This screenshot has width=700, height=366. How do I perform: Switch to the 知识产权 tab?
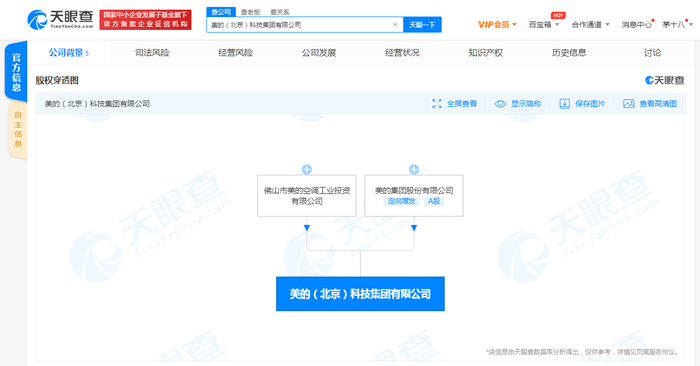click(485, 53)
